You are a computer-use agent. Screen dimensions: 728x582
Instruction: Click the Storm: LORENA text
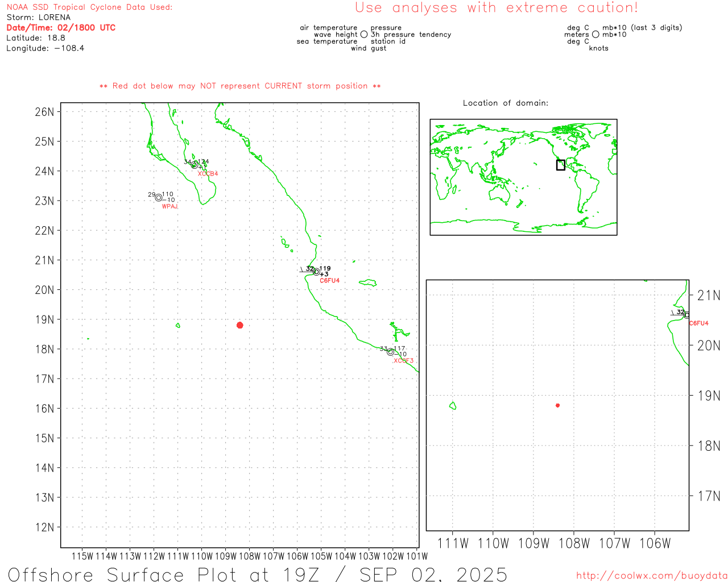tap(39, 18)
